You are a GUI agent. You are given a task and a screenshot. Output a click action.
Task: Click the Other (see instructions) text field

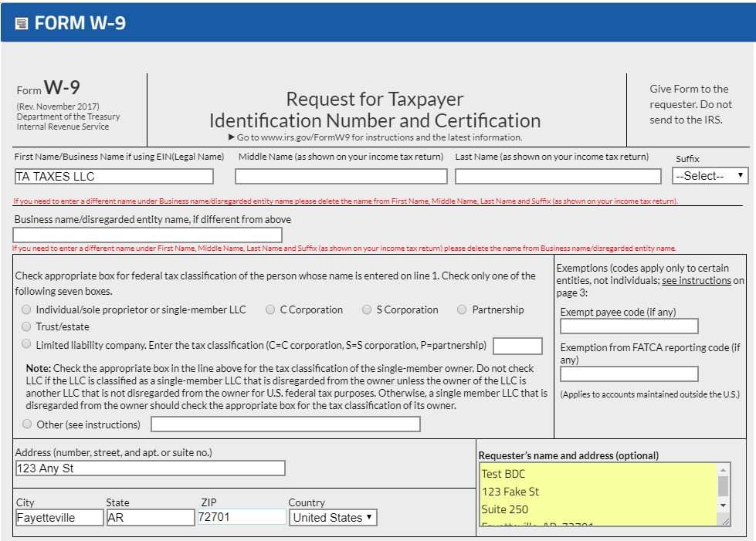tap(286, 424)
